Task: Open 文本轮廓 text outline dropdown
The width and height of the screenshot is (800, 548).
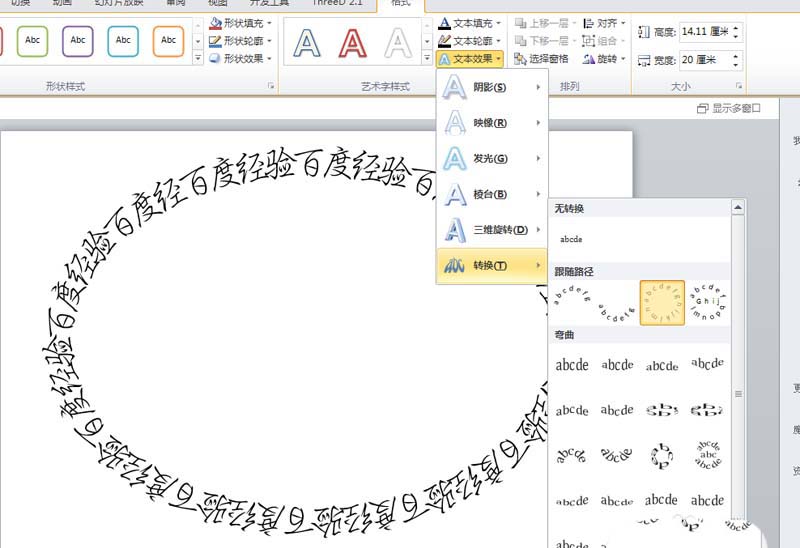Action: [470, 40]
